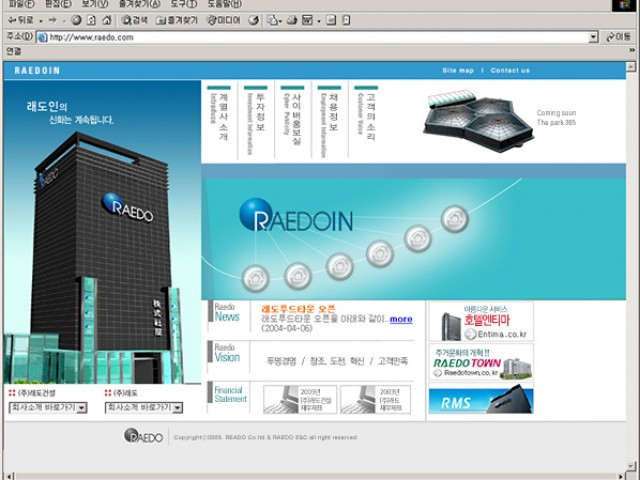Click the Refresh page icon
640x480 pixels.
pos(92,20)
